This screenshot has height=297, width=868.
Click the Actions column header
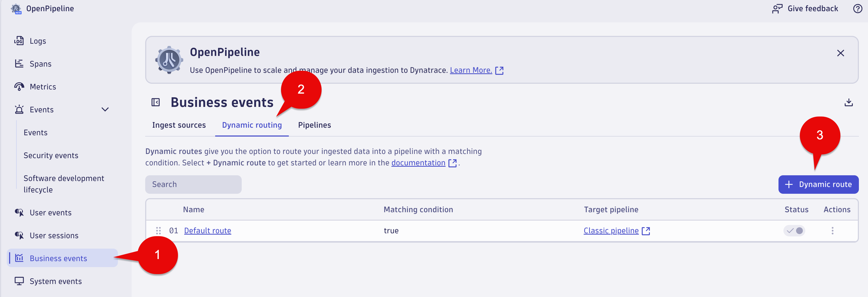coord(837,209)
